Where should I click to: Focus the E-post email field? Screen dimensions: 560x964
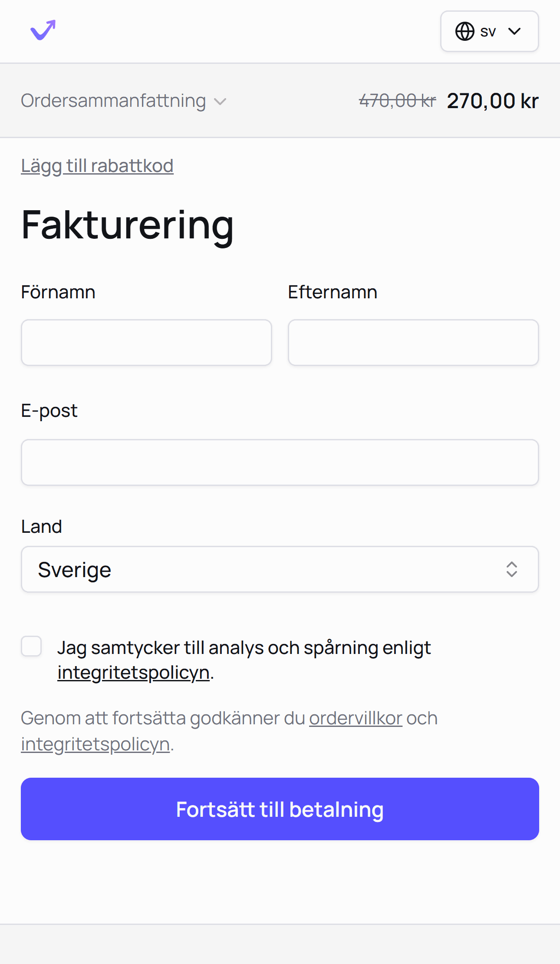[280, 462]
